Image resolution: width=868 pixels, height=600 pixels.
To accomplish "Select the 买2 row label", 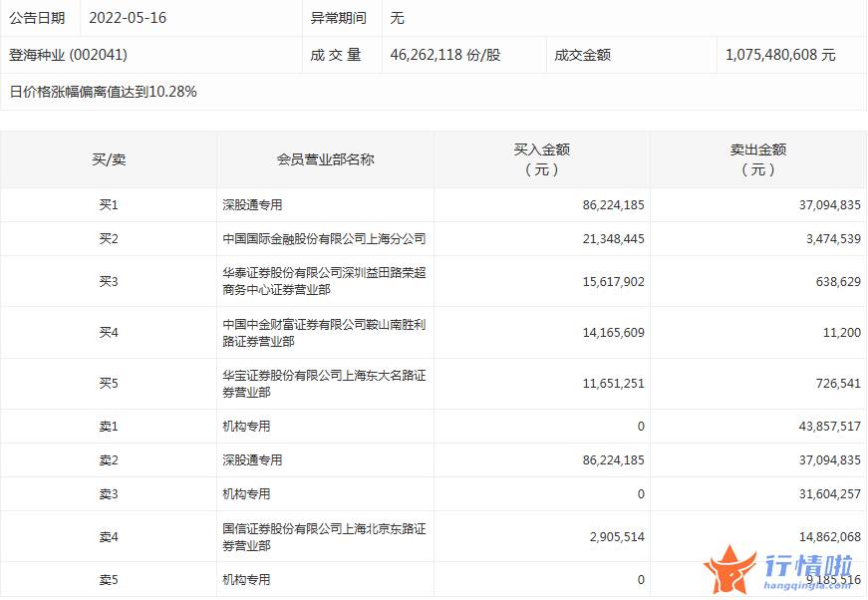I will point(109,238).
